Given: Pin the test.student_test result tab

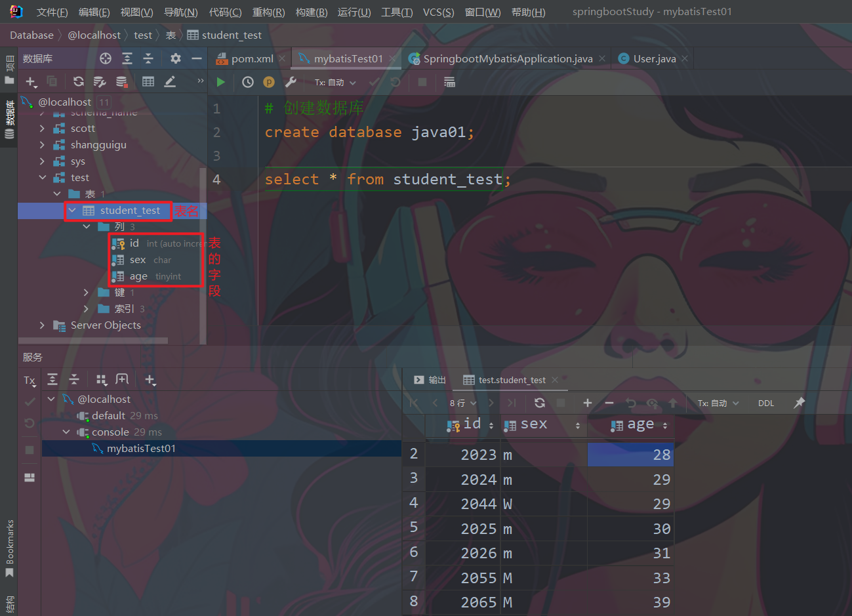Looking at the screenshot, I should 799,403.
